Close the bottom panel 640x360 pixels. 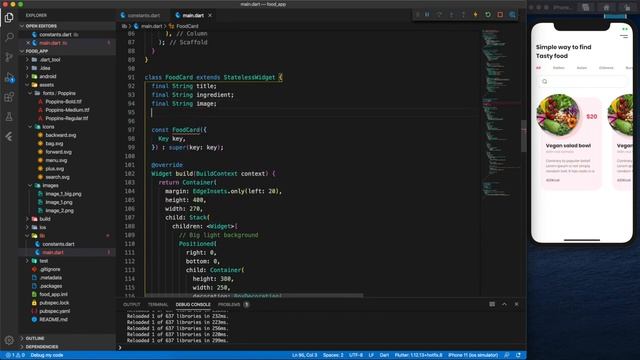click(x=516, y=304)
